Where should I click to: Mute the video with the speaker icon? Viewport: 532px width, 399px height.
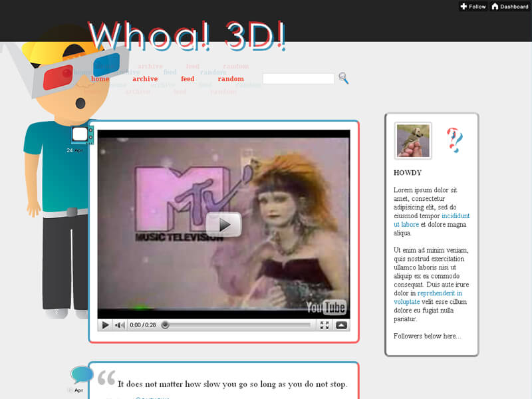click(120, 325)
